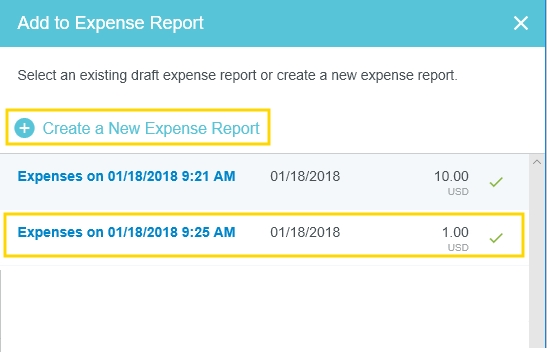
Task: Click the green checkmark on the 1.00 row
Action: (496, 238)
